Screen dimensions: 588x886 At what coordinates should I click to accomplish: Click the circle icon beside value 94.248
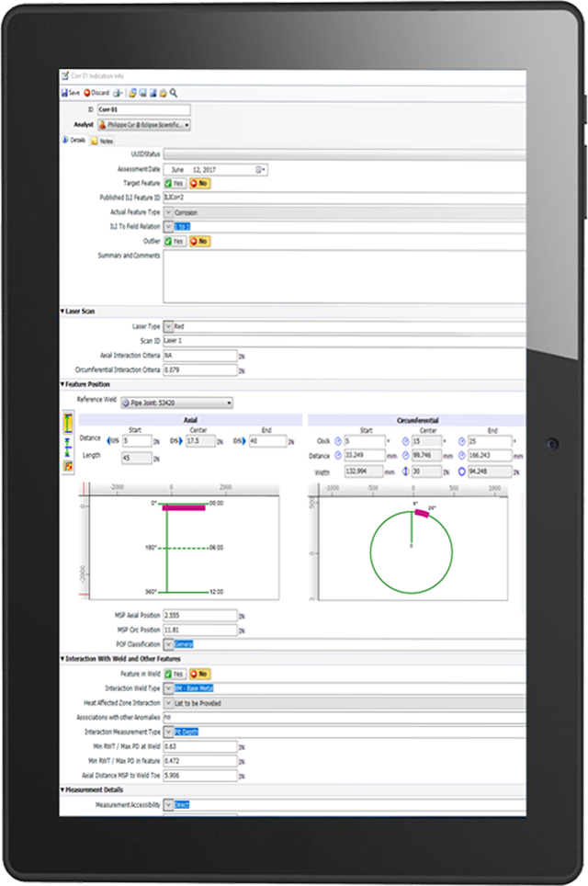point(461,471)
